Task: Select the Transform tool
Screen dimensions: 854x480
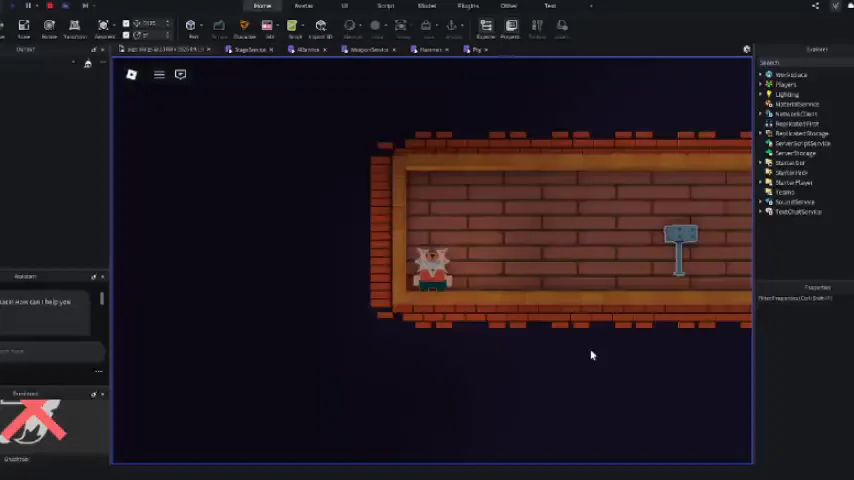Action: click(x=75, y=26)
